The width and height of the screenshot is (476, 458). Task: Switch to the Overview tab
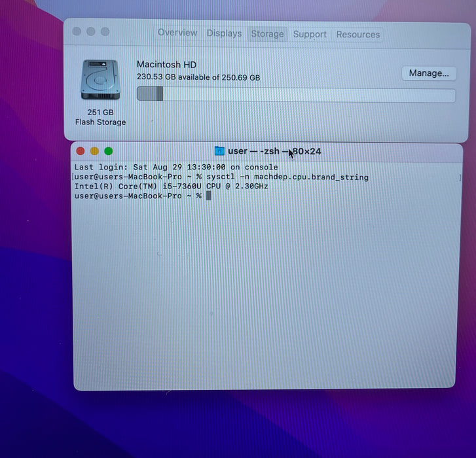tap(177, 33)
